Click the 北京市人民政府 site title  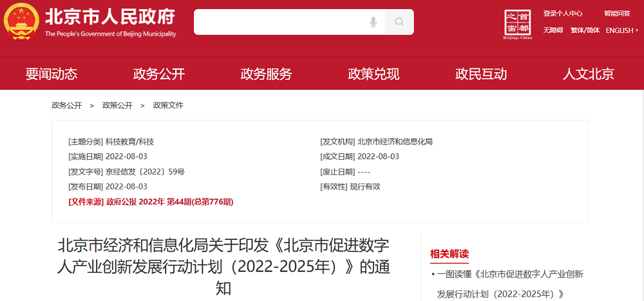[111, 17]
